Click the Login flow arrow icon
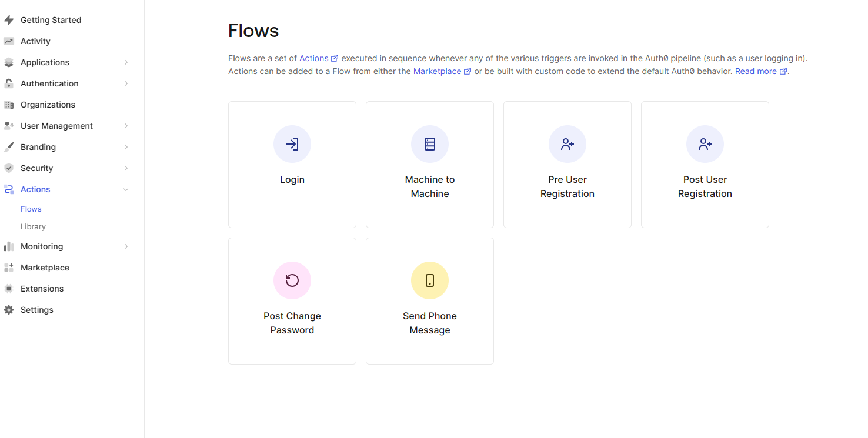Viewport: 868px width, 438px height. [292, 143]
